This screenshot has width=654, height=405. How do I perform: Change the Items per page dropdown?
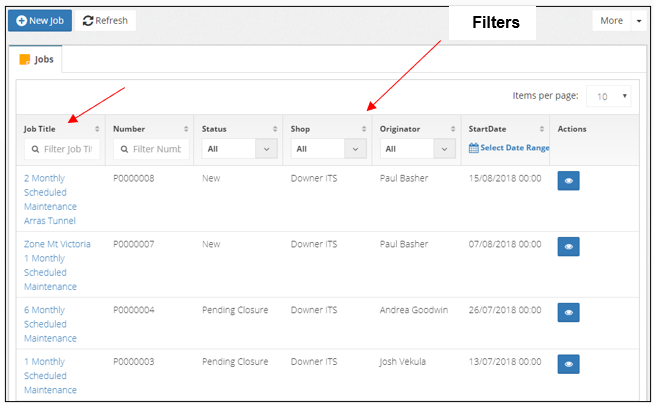608,96
